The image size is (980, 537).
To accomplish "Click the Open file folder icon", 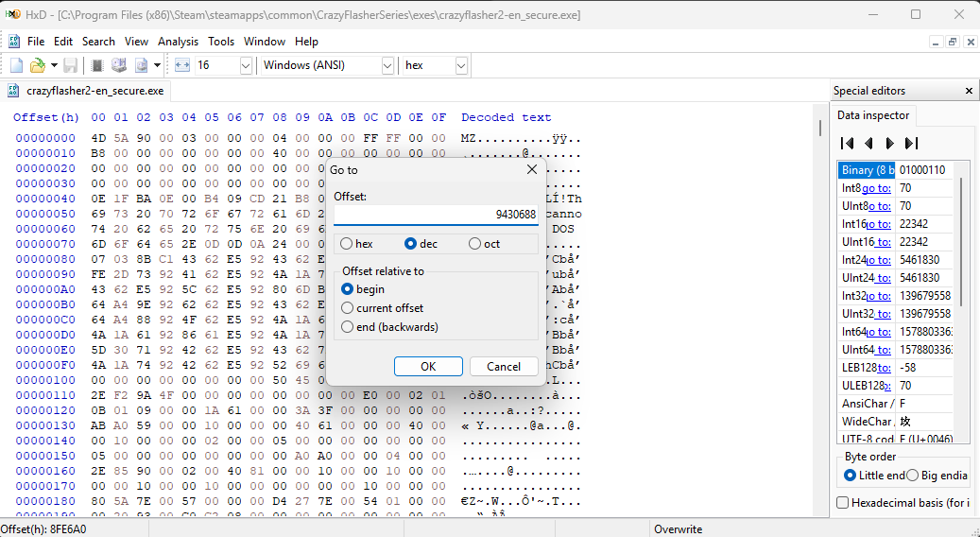I will pyautogui.click(x=37, y=65).
